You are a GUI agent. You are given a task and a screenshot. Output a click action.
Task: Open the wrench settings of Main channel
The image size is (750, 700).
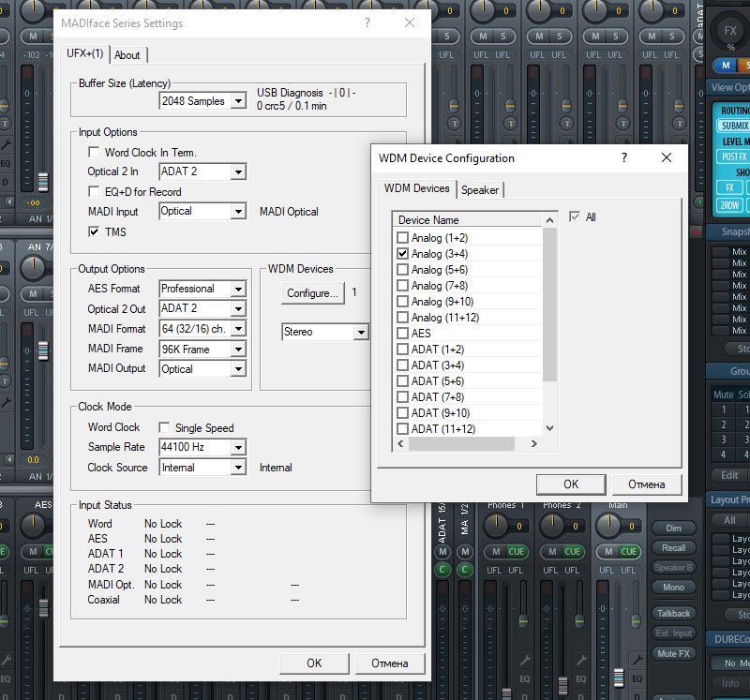pyautogui.click(x=637, y=661)
